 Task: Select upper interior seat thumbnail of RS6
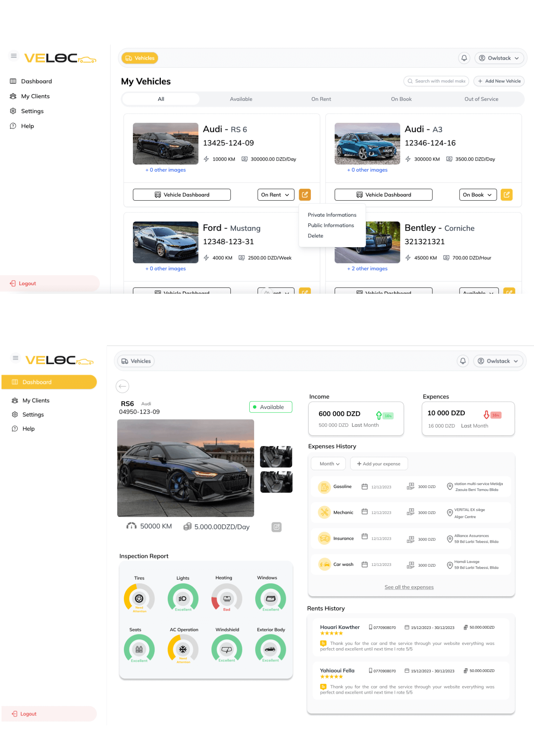coord(276,457)
